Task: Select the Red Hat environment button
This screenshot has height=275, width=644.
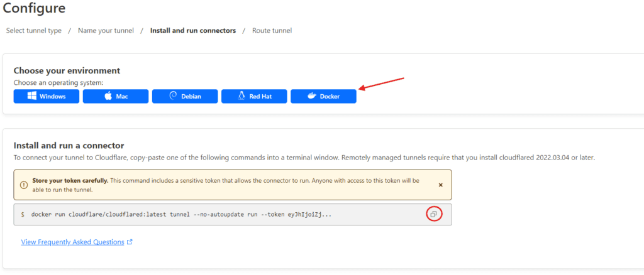Action: [254, 96]
